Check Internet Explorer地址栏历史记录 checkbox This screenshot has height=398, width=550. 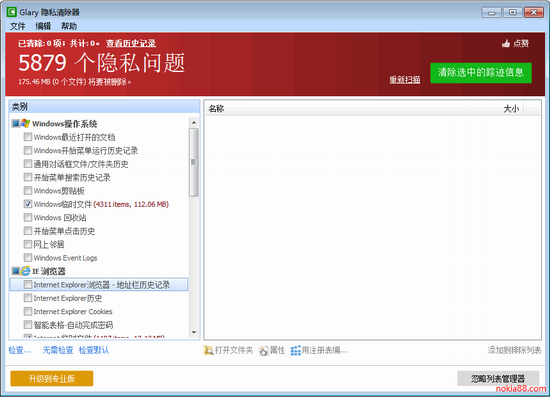[x=28, y=284]
